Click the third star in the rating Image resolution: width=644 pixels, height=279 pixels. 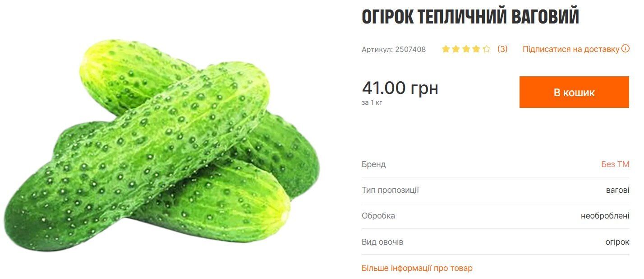click(466, 48)
